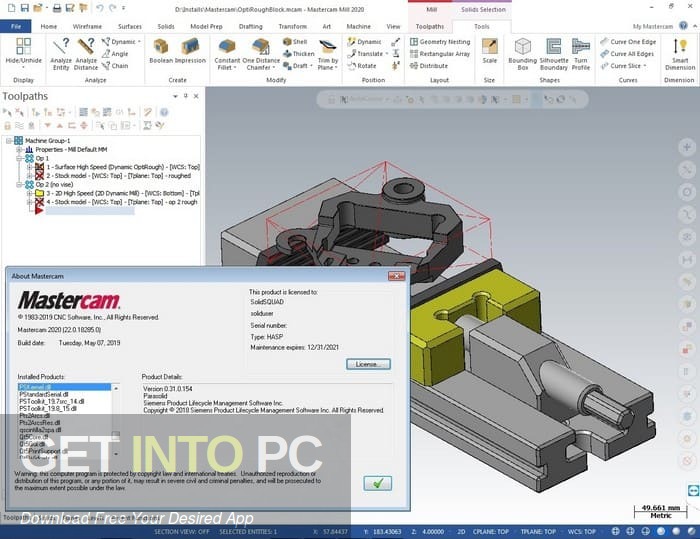Click the Smart Dimension tool

point(680,54)
